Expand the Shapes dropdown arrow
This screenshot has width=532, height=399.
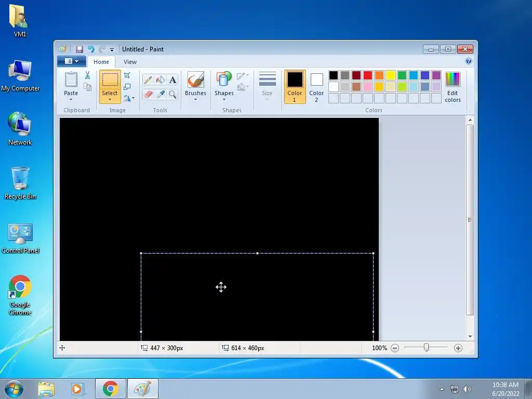click(x=224, y=99)
